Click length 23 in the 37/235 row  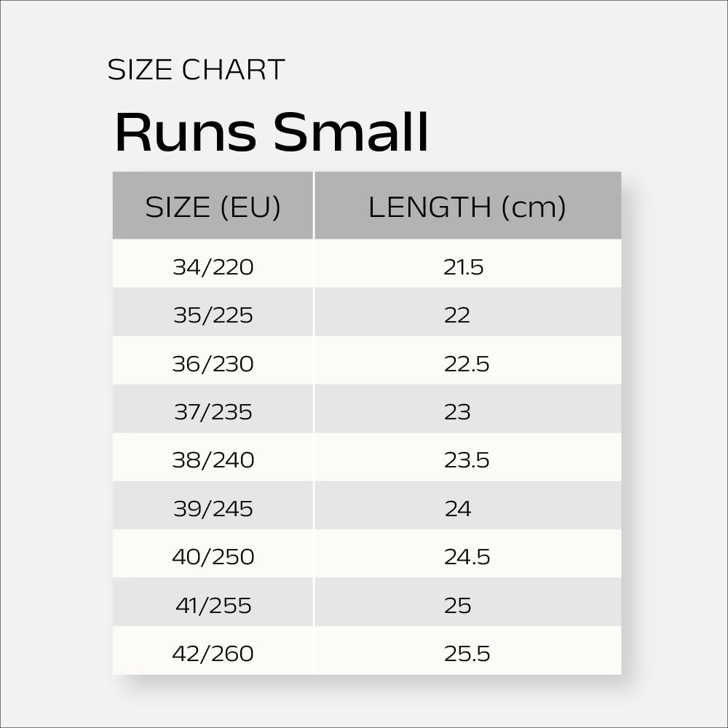(457, 412)
